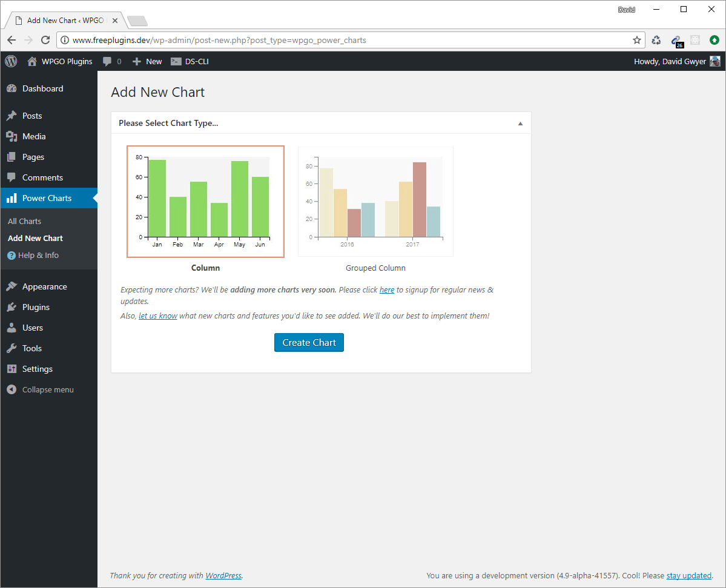
Task: Click the Tools menu label
Action: coord(32,348)
